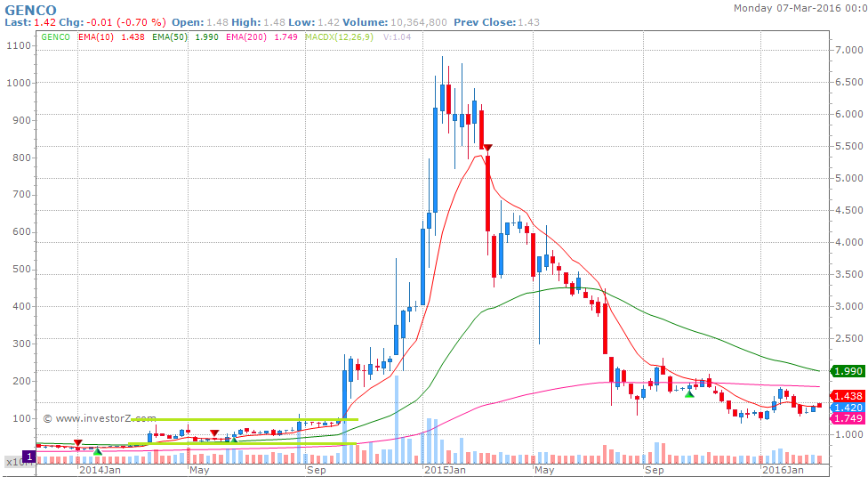The width and height of the screenshot is (868, 477).
Task: Click the 2015Jan date axis label
Action: [x=445, y=470]
